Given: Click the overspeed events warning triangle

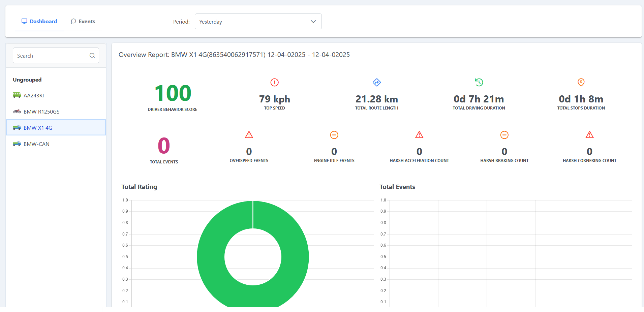Looking at the screenshot, I should [249, 135].
